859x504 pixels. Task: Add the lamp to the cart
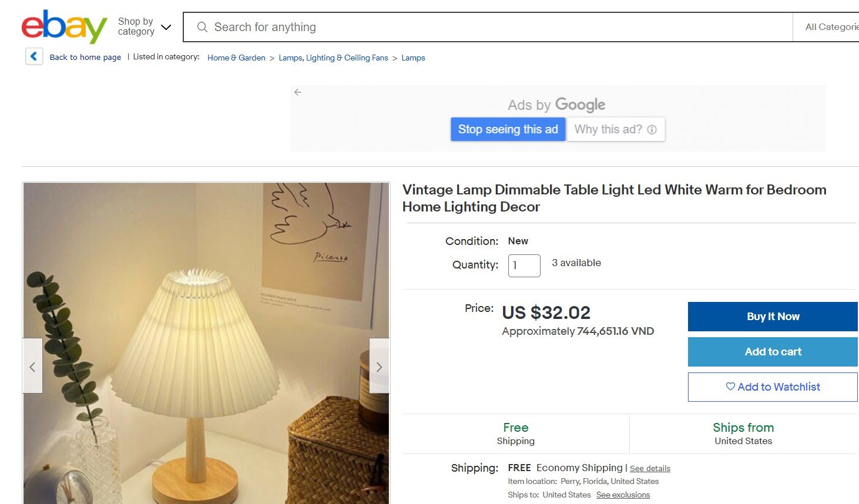coord(772,351)
